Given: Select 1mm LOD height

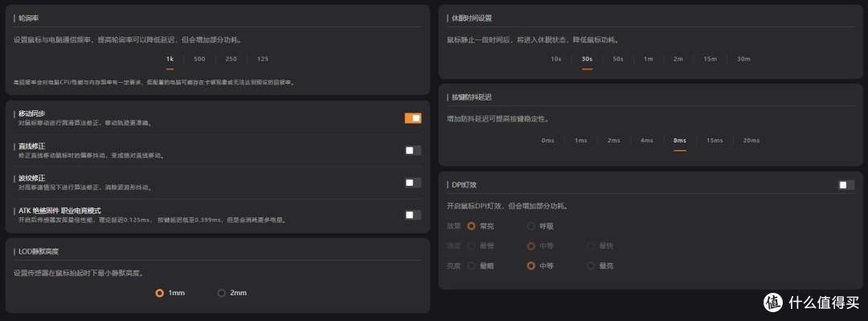Looking at the screenshot, I should click(x=170, y=293).
